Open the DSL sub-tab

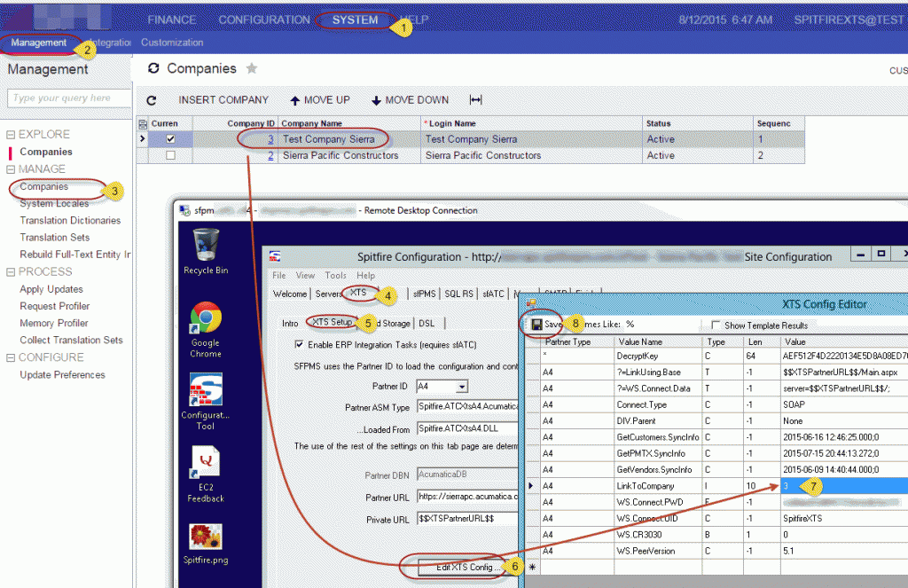click(x=427, y=323)
